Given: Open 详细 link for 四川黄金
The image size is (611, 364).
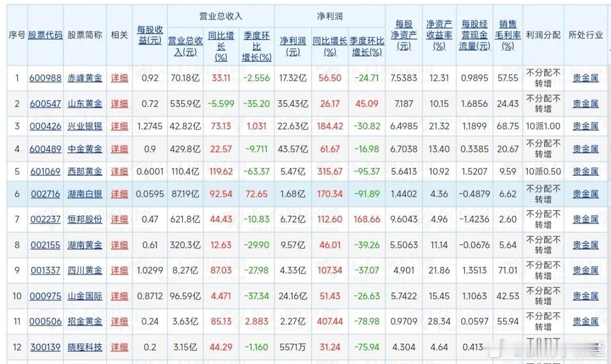Looking at the screenshot, I should tap(119, 271).
